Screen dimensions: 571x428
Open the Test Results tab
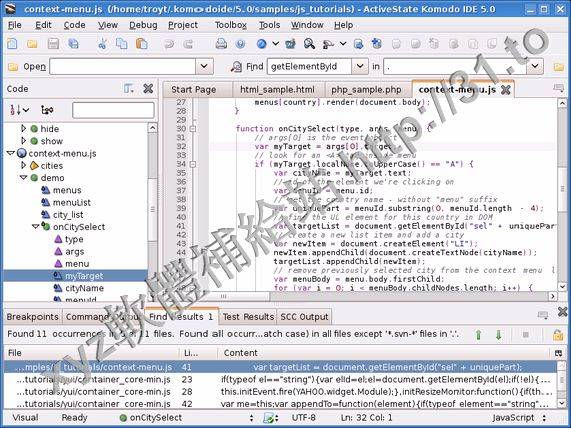coord(248,317)
